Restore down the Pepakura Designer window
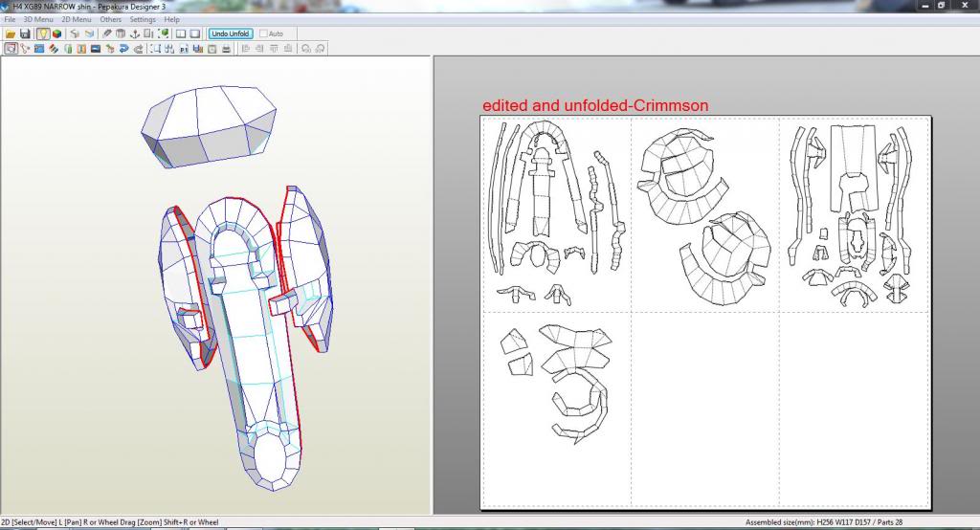 point(942,6)
